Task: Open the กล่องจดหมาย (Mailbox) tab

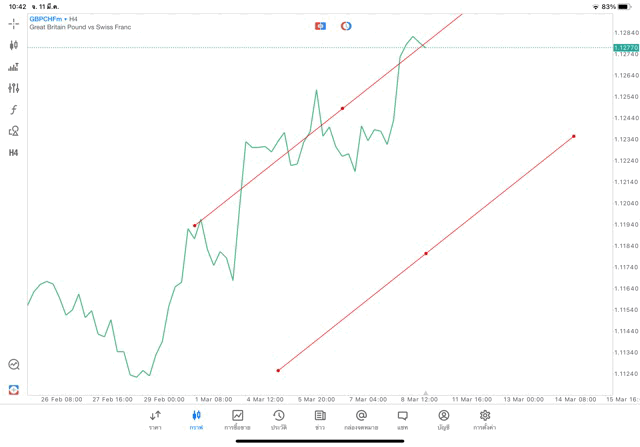Action: click(361, 419)
